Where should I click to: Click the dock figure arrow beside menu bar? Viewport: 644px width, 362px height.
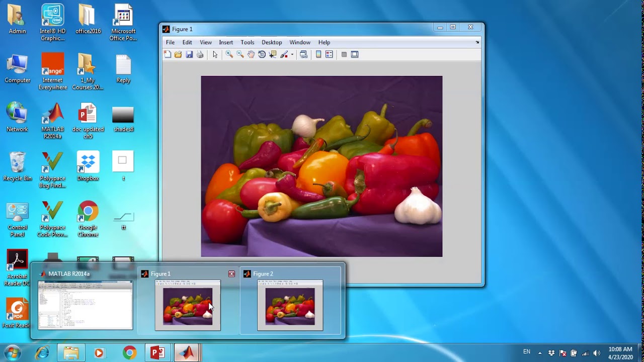[x=477, y=42]
